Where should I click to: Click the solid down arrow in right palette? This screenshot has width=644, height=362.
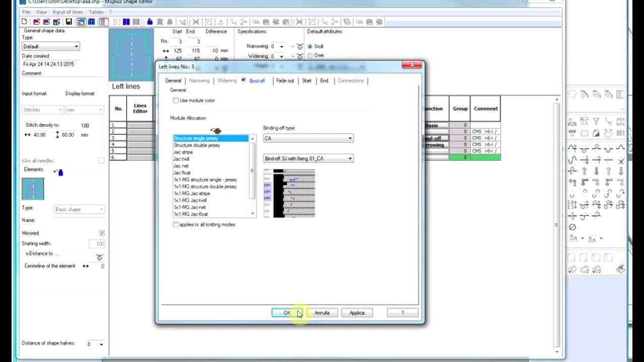[x=596, y=171]
